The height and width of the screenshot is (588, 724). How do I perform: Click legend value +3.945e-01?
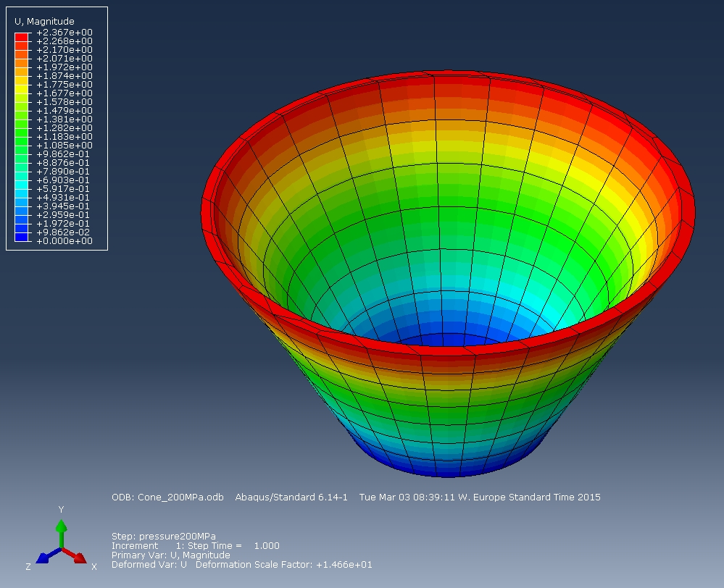[x=63, y=206]
